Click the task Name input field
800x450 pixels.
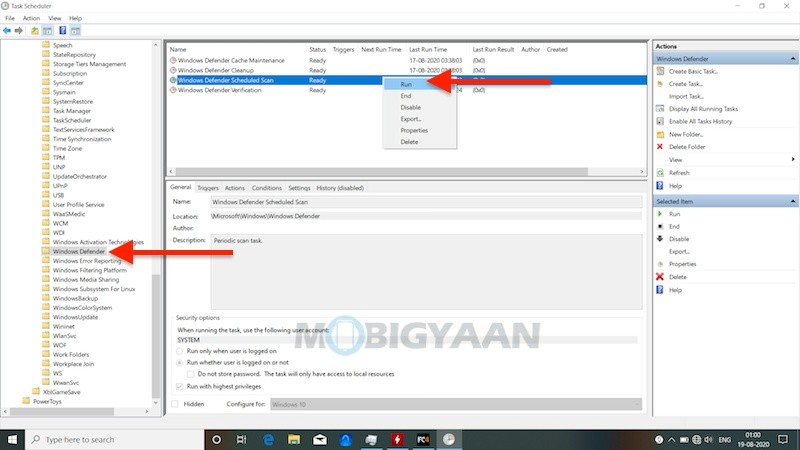(x=426, y=202)
